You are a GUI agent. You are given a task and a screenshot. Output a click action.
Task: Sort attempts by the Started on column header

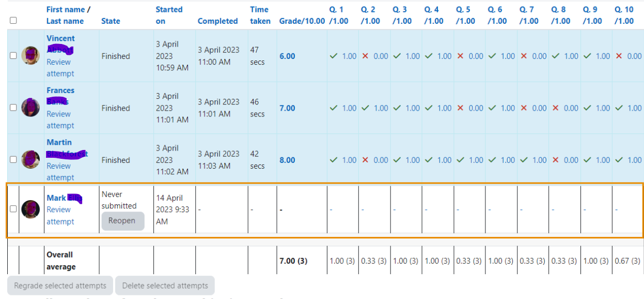pyautogui.click(x=169, y=15)
